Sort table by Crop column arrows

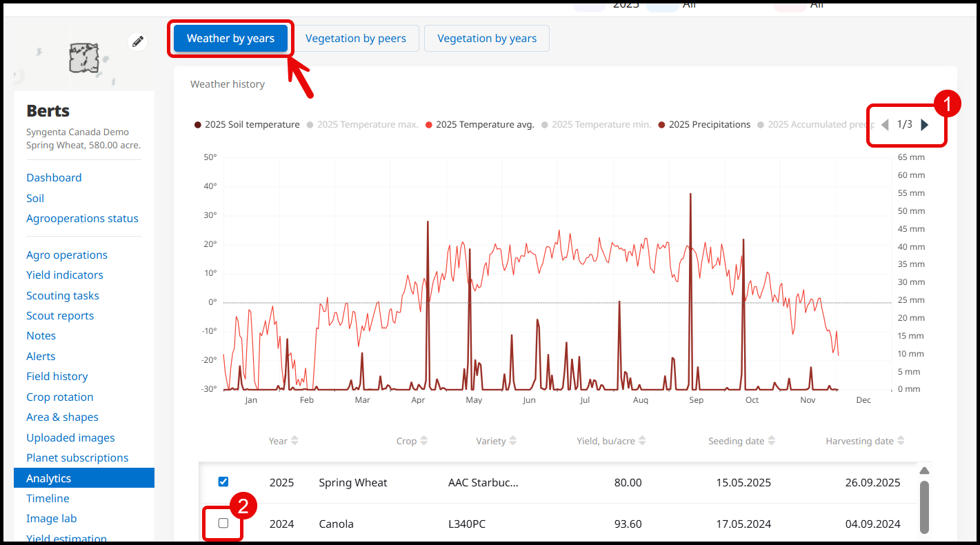click(423, 441)
